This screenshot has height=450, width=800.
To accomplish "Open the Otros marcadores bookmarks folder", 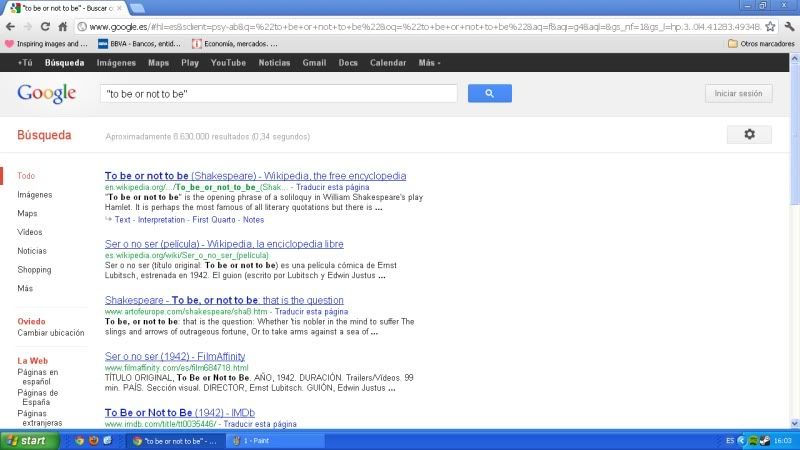I will click(761, 44).
